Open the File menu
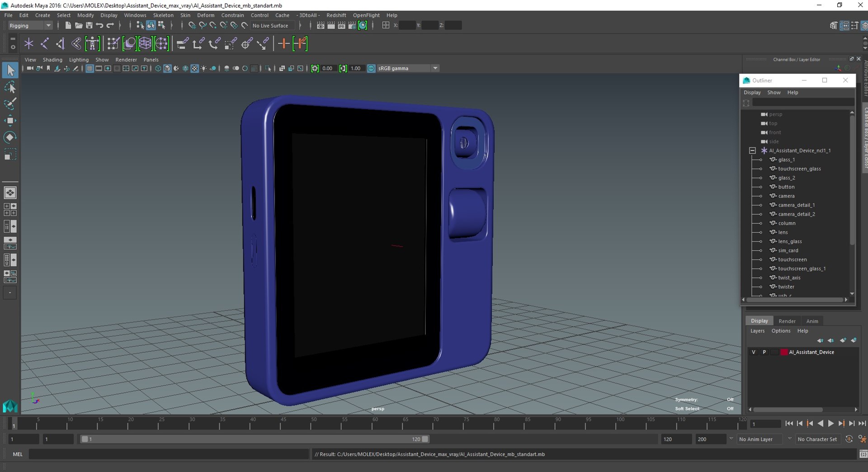This screenshot has width=868, height=472. (x=9, y=15)
